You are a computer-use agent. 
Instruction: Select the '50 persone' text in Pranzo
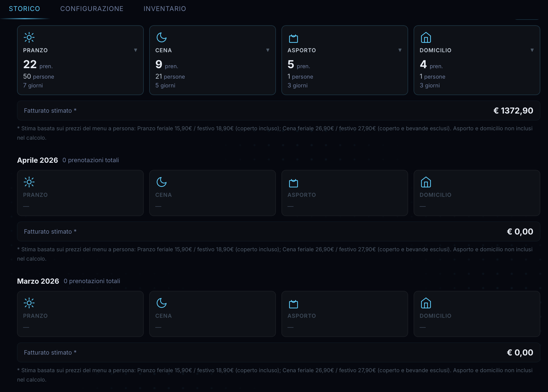[x=39, y=76]
